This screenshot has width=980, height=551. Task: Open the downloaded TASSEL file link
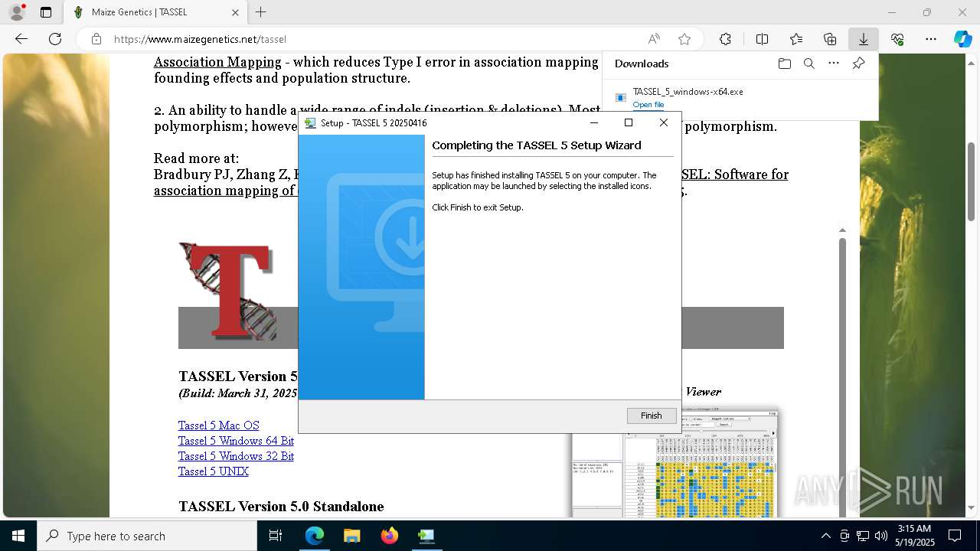[x=648, y=105]
